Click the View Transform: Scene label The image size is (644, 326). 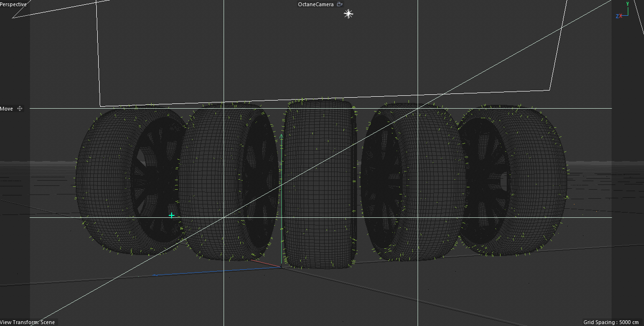coord(28,322)
